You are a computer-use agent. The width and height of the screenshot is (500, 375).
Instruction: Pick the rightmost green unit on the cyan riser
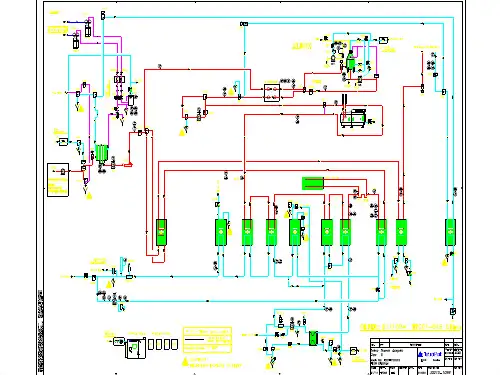coord(450,232)
